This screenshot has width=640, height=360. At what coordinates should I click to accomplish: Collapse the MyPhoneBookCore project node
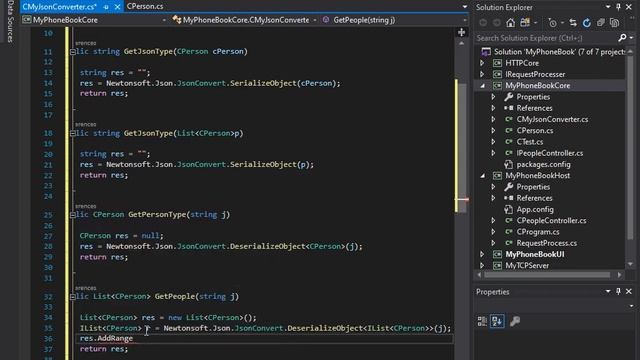(482, 86)
